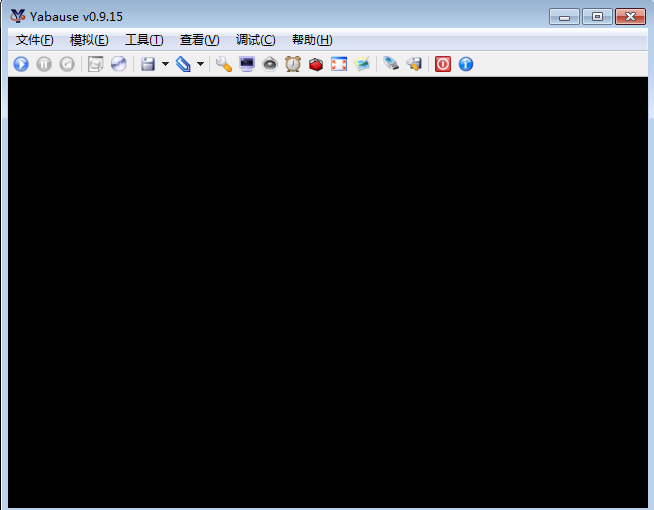The width and height of the screenshot is (654, 510).
Task: Click the monitor video driver icon
Action: [x=247, y=64]
